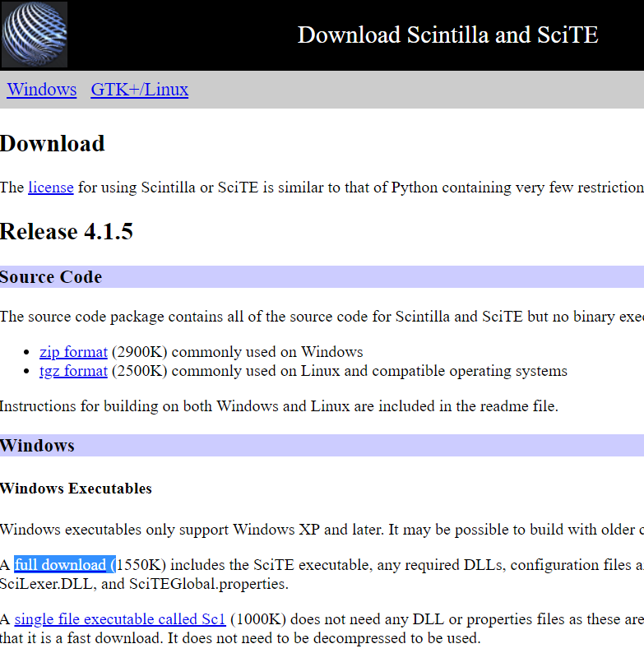Open the GTK+/Linux navigation link
The height and width of the screenshot is (667, 644).
pos(140,90)
